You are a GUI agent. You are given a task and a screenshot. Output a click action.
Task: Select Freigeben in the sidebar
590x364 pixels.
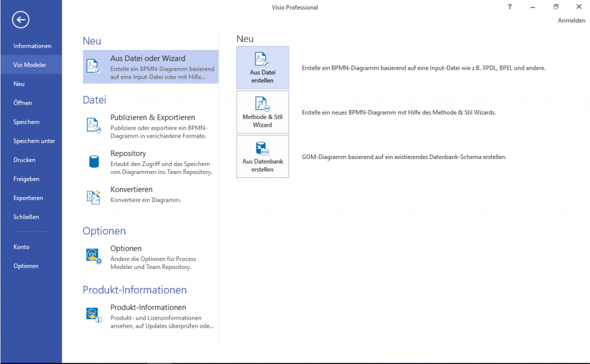pyautogui.click(x=27, y=179)
